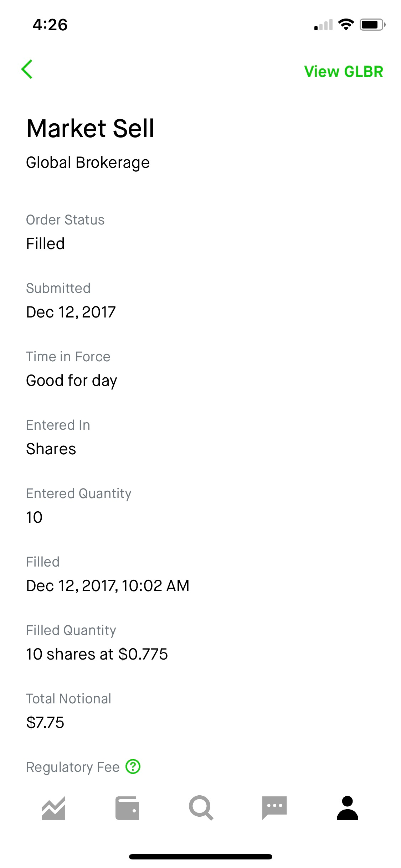Screen dimensions: 401x868
Task: Tap the 4:26 clock in status bar
Action: [50, 25]
